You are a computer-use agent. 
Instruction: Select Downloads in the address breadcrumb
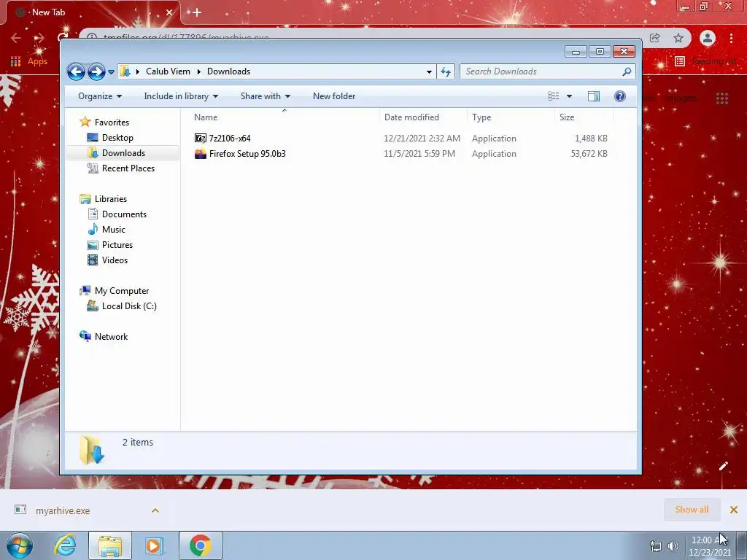coord(228,71)
